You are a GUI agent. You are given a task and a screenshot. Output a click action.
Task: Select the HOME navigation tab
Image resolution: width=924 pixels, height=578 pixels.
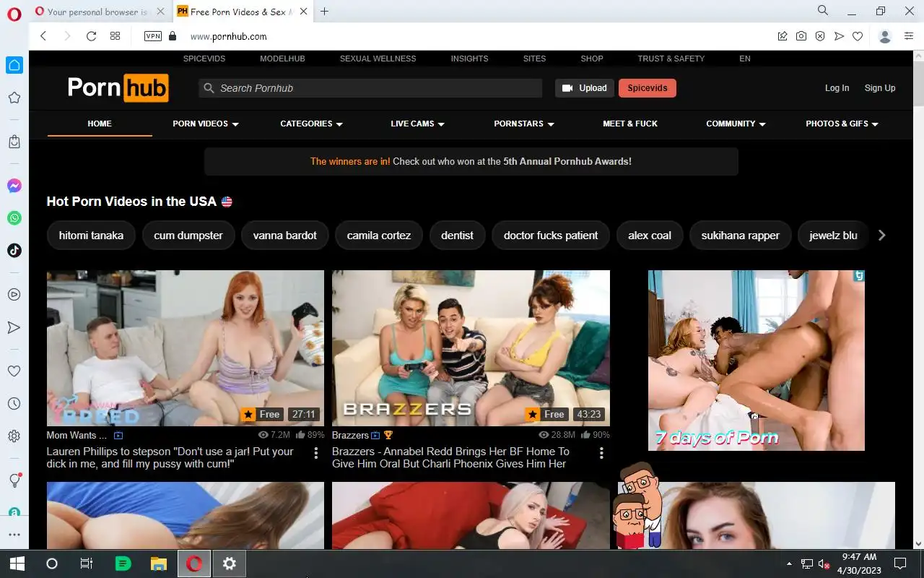coord(100,124)
